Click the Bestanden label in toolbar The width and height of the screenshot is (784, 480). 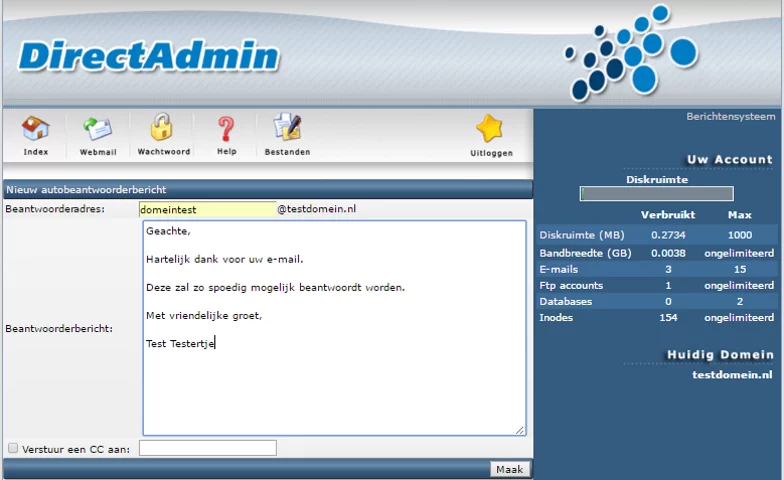coord(288,152)
